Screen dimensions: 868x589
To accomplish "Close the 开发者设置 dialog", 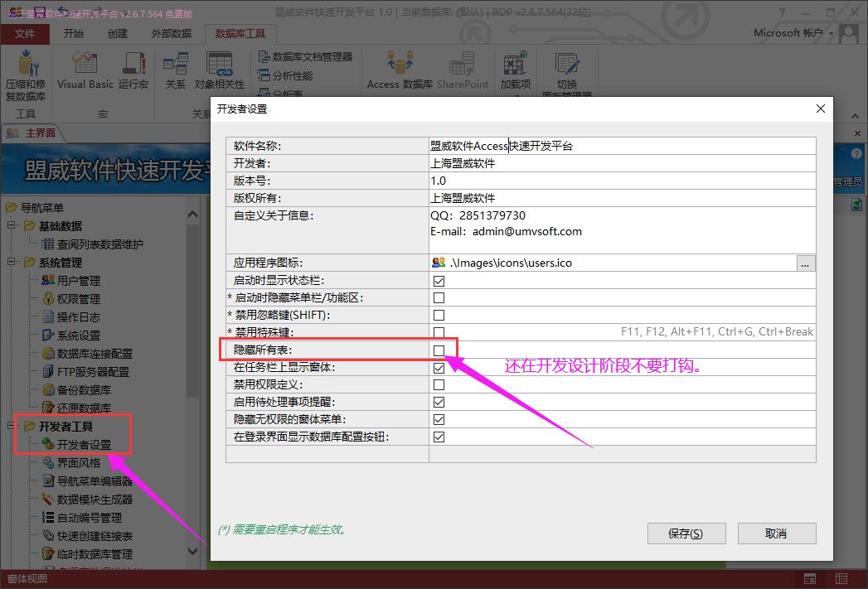I will pos(821,109).
